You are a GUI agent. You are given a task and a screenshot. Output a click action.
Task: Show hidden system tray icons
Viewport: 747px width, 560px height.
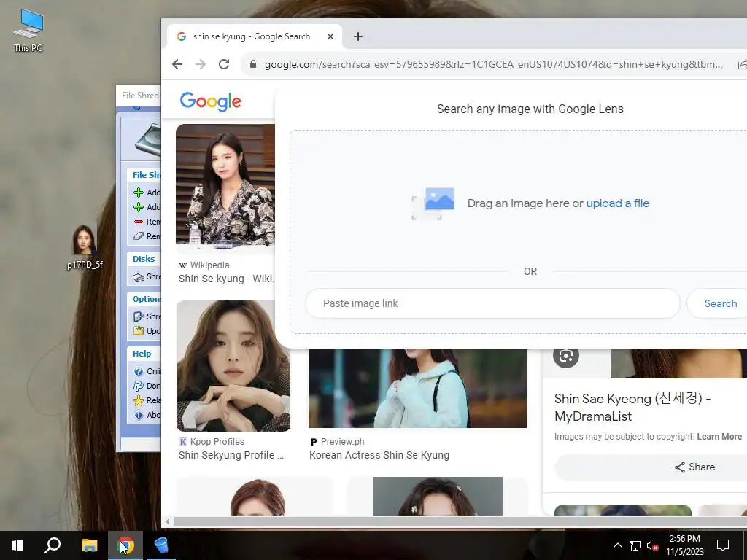coord(617,545)
